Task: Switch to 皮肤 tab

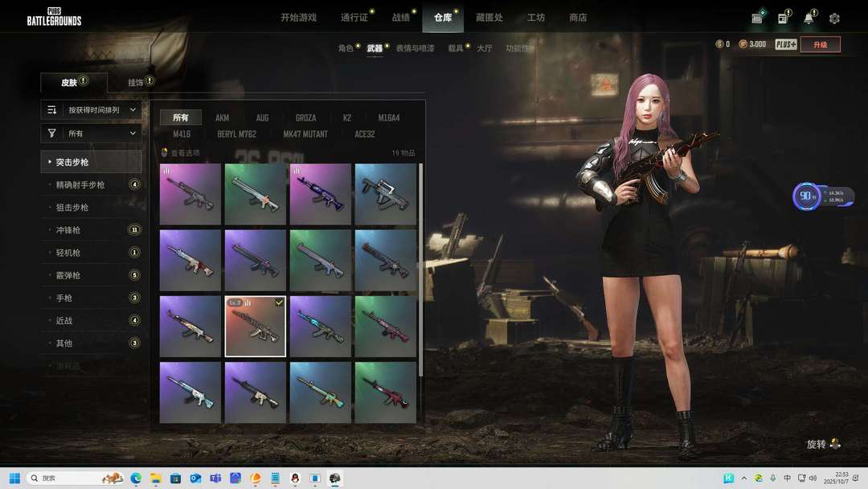Action: (x=74, y=82)
